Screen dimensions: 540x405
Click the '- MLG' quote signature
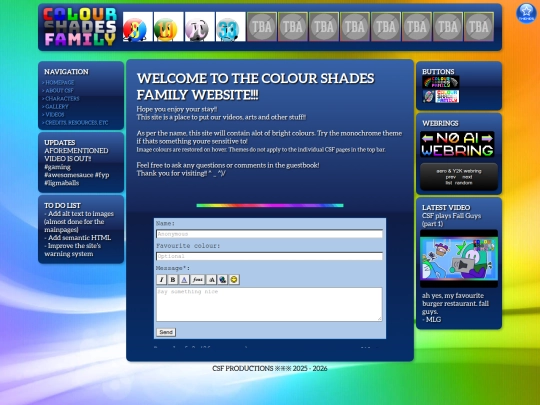pyautogui.click(x=432, y=320)
